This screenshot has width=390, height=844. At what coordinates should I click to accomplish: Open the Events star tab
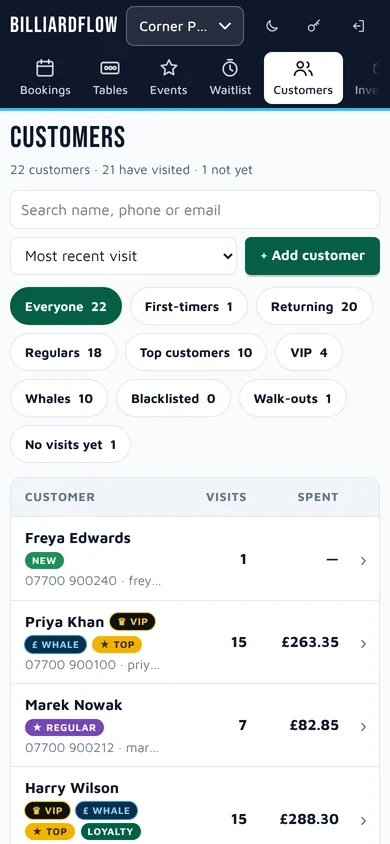click(x=168, y=78)
